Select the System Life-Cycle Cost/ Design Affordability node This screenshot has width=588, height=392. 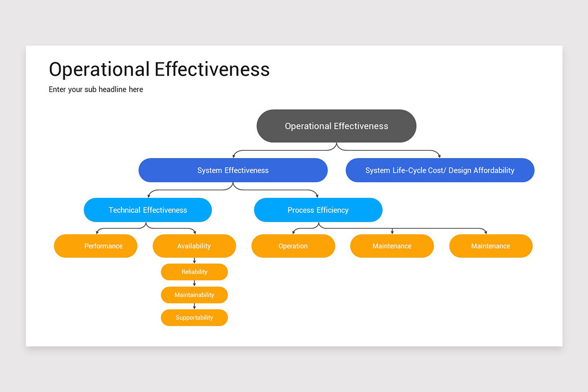(440, 170)
